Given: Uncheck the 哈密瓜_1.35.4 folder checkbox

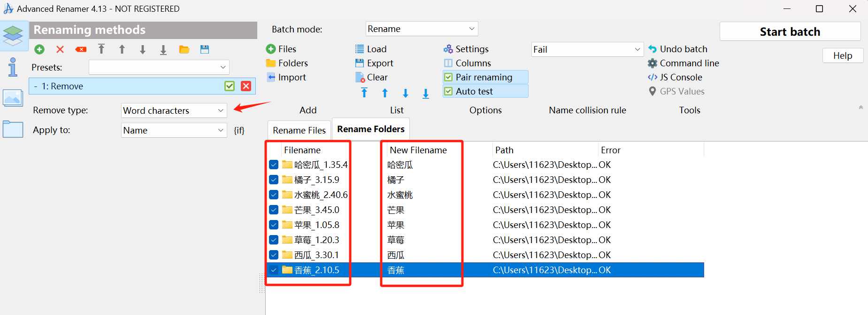Looking at the screenshot, I should pos(274,165).
